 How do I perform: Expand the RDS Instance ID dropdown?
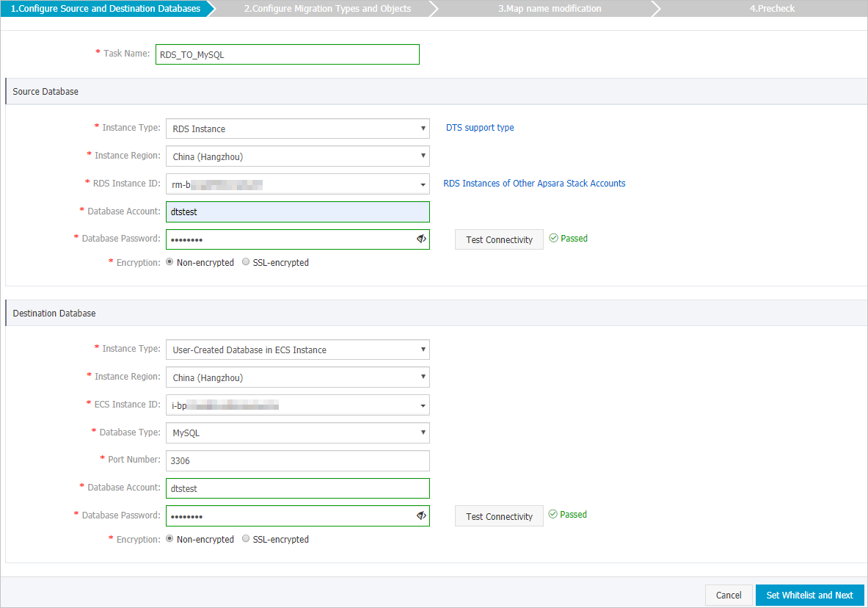[x=423, y=184]
